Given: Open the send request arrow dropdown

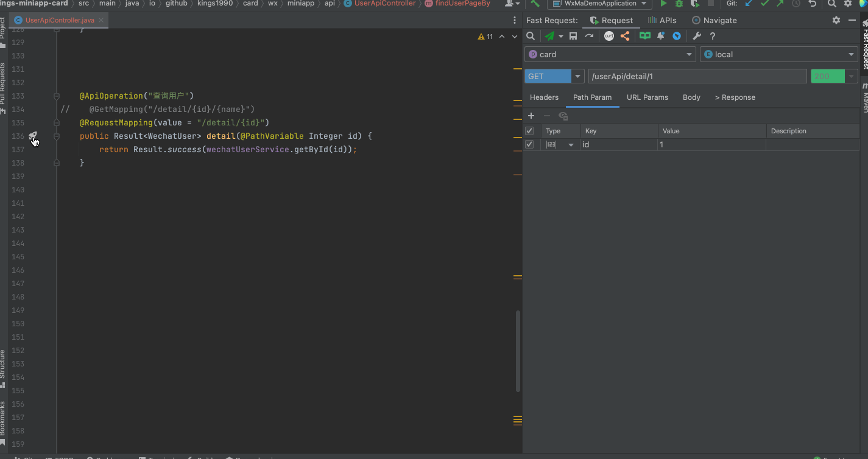Looking at the screenshot, I should 561,37.
